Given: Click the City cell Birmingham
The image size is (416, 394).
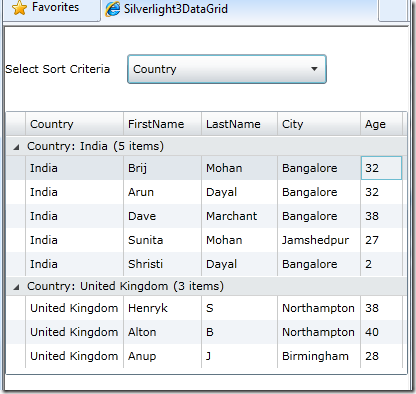Looking at the screenshot, I should 319,356.
